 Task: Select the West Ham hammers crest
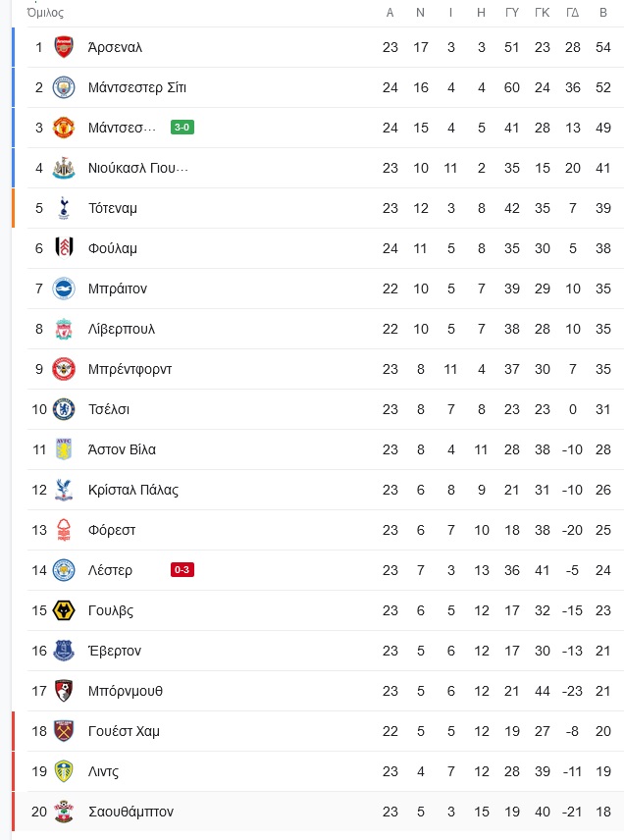click(64, 731)
